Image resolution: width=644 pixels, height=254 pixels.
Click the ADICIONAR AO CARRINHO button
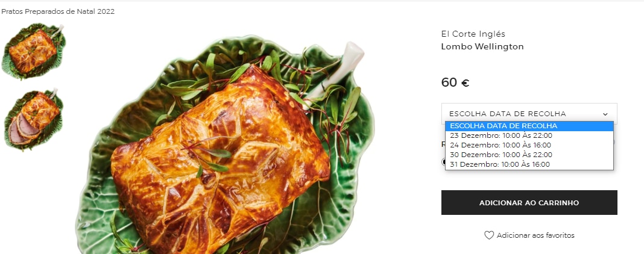[529, 202]
